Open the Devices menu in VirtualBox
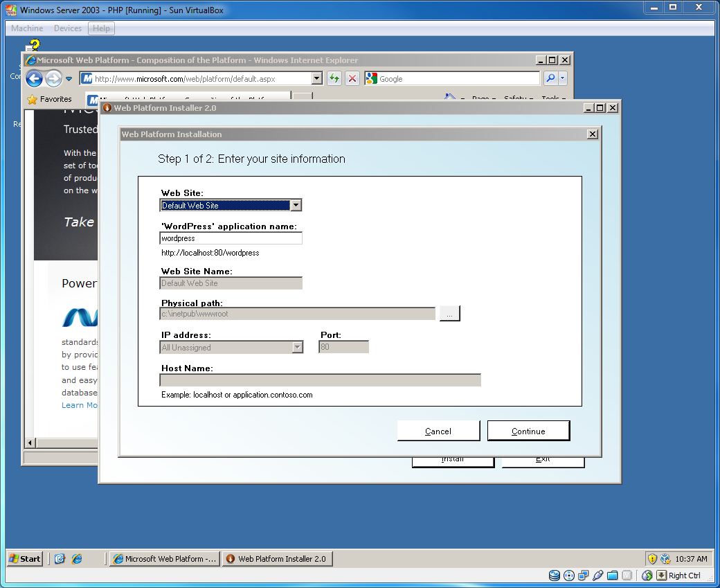The image size is (720, 588). (68, 28)
